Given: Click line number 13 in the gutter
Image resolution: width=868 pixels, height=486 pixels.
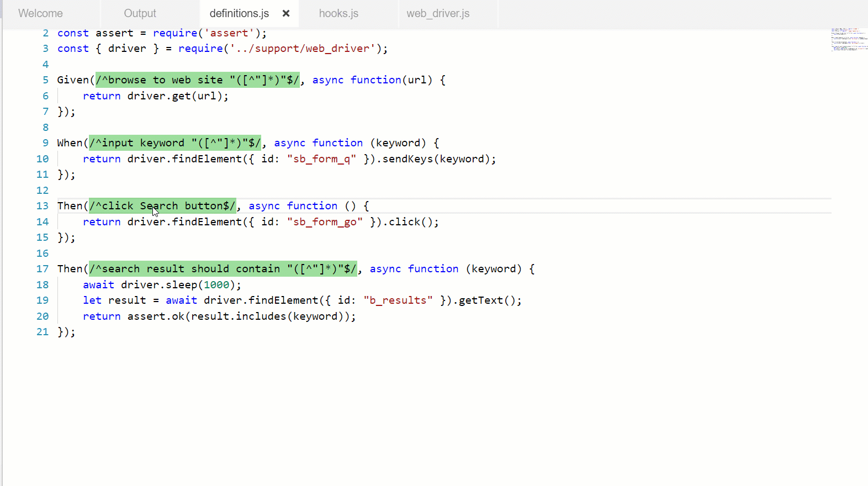Looking at the screenshot, I should [43, 206].
